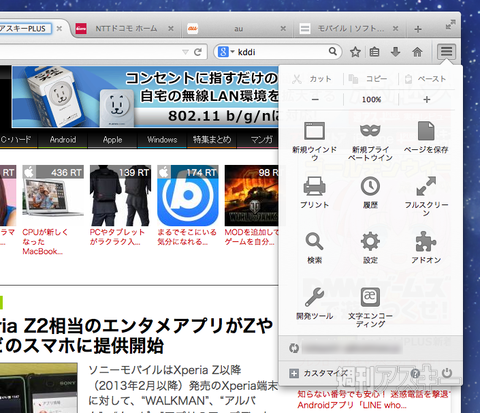Close the モバイル | ソフト tab

pos(395,29)
